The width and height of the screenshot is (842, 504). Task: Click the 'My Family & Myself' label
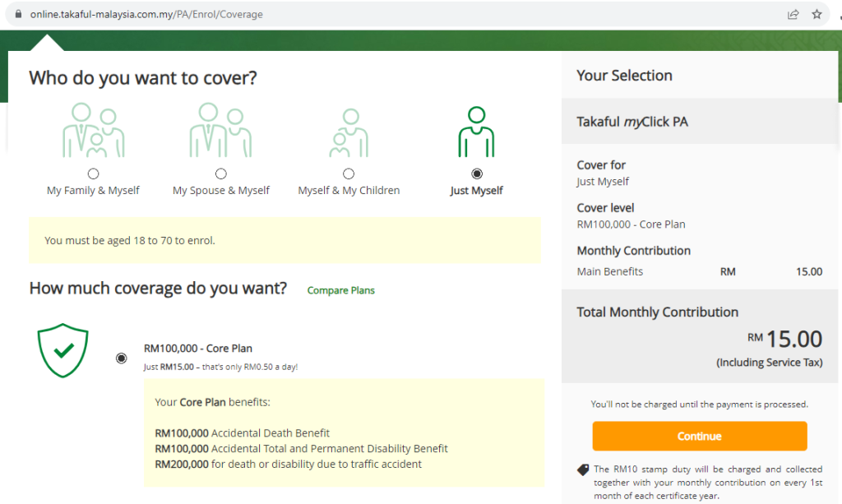pyautogui.click(x=93, y=191)
